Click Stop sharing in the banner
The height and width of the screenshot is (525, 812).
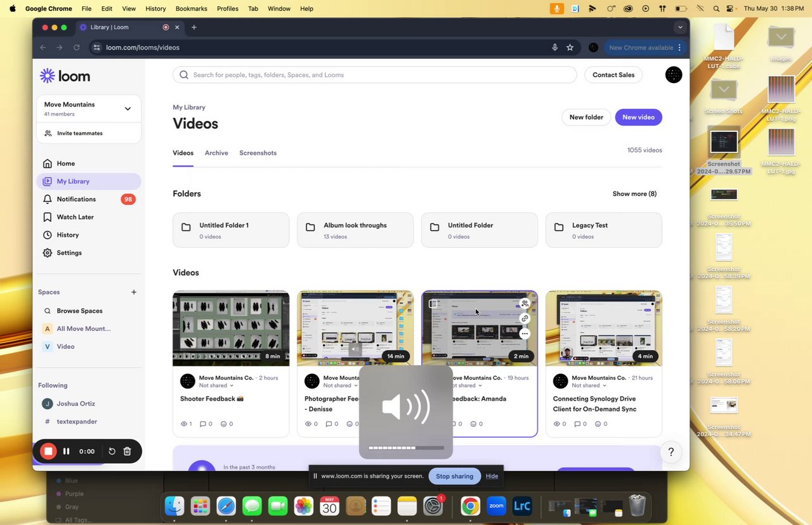tap(454, 476)
